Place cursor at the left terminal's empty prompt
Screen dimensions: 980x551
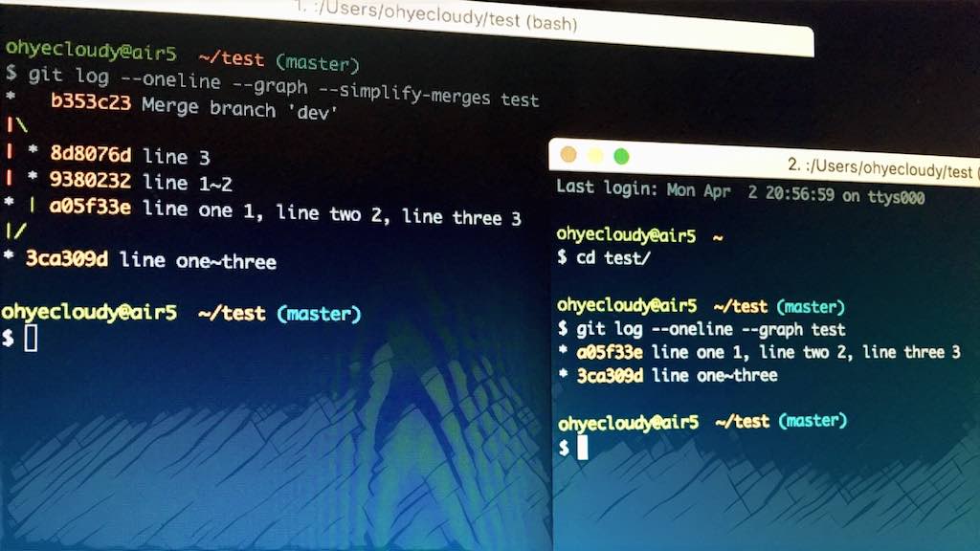[x=31, y=338]
